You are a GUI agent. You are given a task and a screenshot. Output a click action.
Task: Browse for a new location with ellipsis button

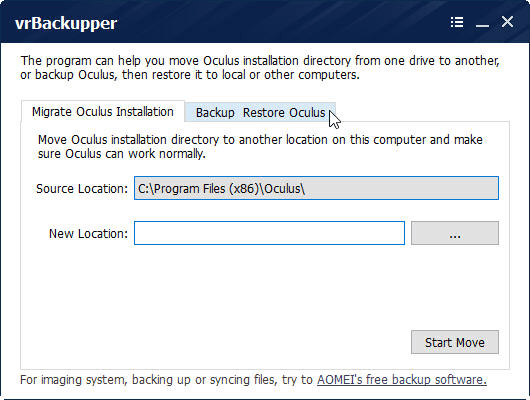tap(455, 233)
